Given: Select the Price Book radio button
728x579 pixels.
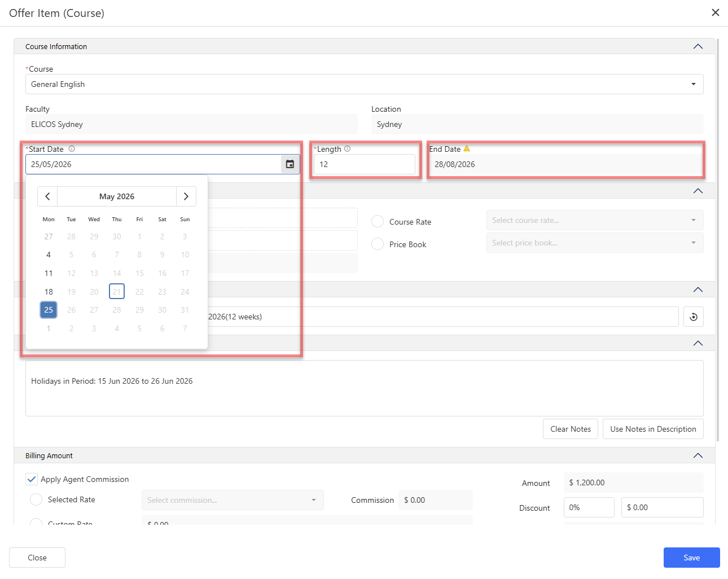Looking at the screenshot, I should tap(378, 244).
